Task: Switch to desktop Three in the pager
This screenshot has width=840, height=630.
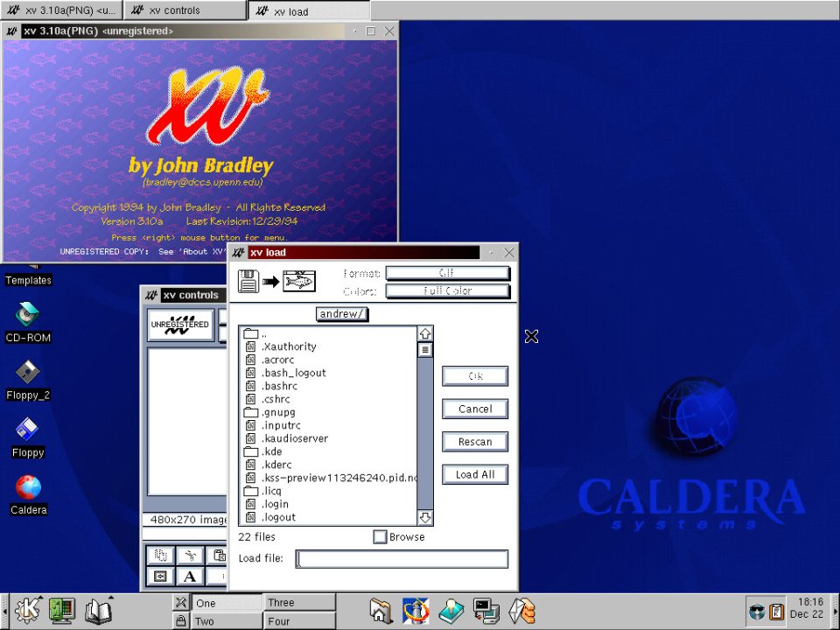Action: (299, 602)
